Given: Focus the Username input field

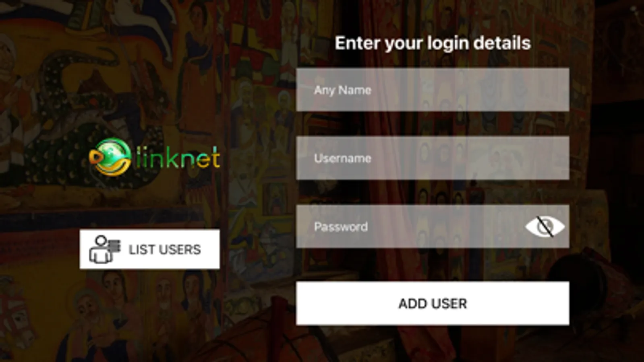Looking at the screenshot, I should click(433, 158).
